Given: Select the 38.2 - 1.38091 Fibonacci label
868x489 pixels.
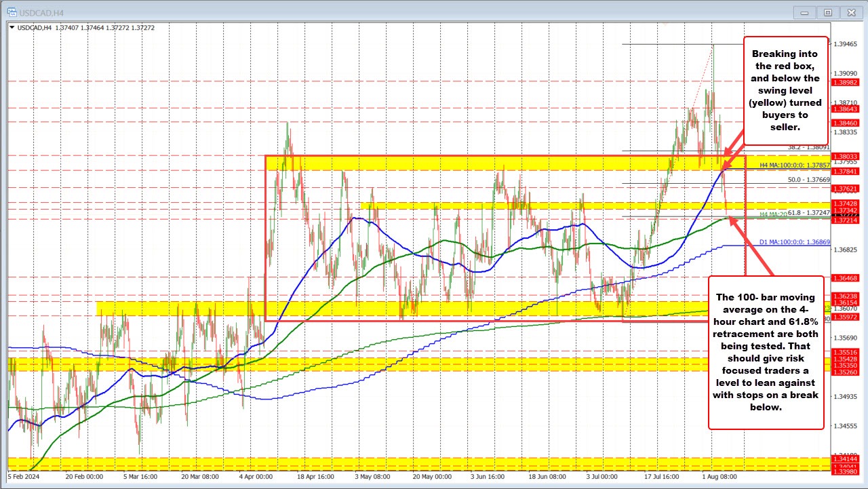Looking at the screenshot, I should (x=808, y=146).
